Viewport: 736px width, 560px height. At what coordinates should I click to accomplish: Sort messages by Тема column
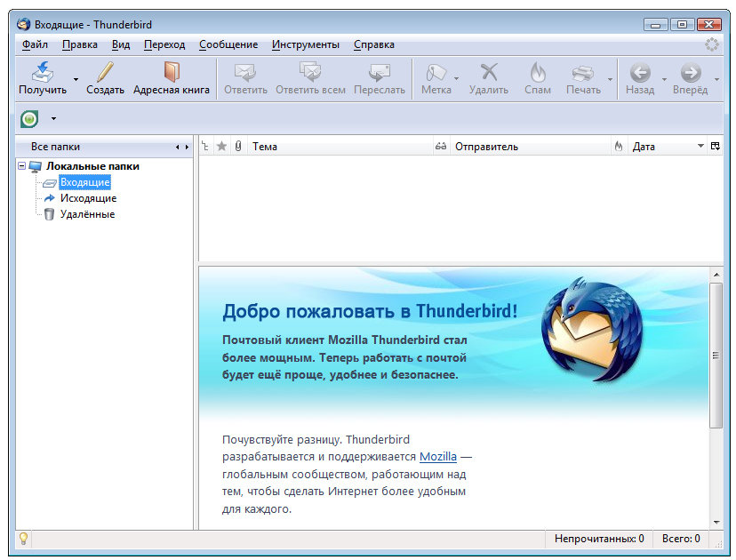click(340, 147)
